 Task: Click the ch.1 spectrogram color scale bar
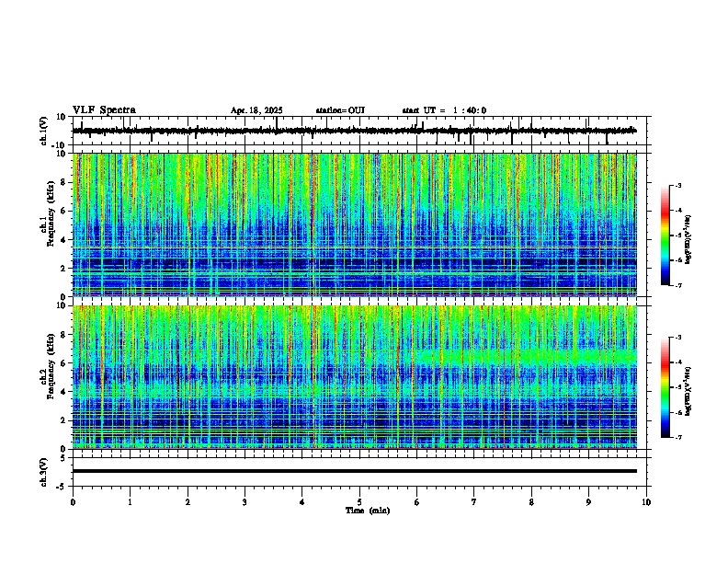[x=665, y=235]
